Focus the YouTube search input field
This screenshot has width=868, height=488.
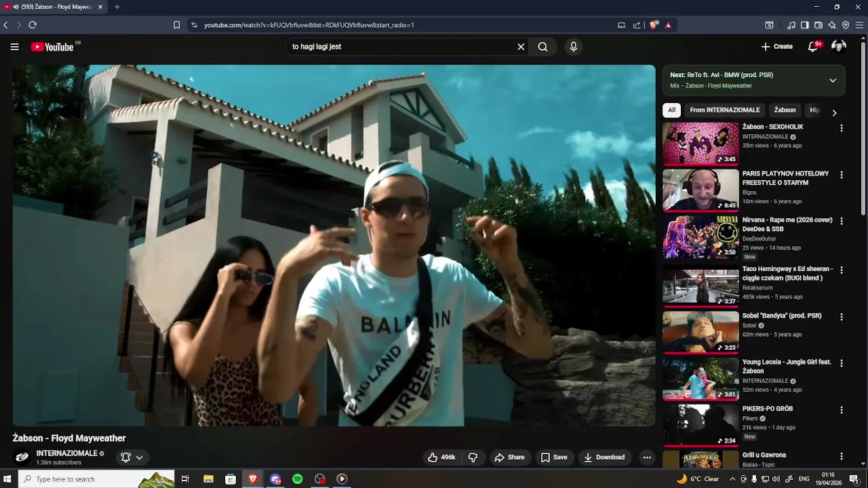click(400, 47)
